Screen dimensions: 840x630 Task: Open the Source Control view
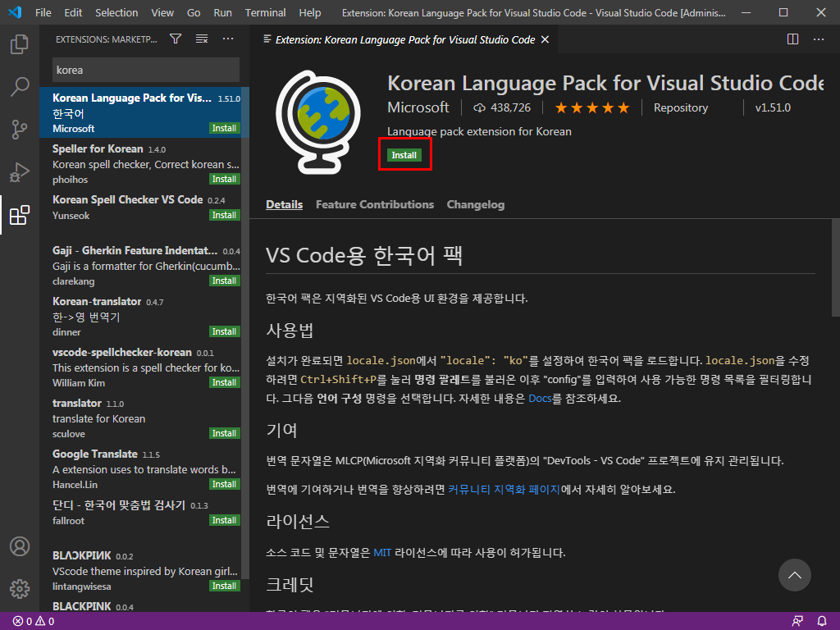click(20, 129)
